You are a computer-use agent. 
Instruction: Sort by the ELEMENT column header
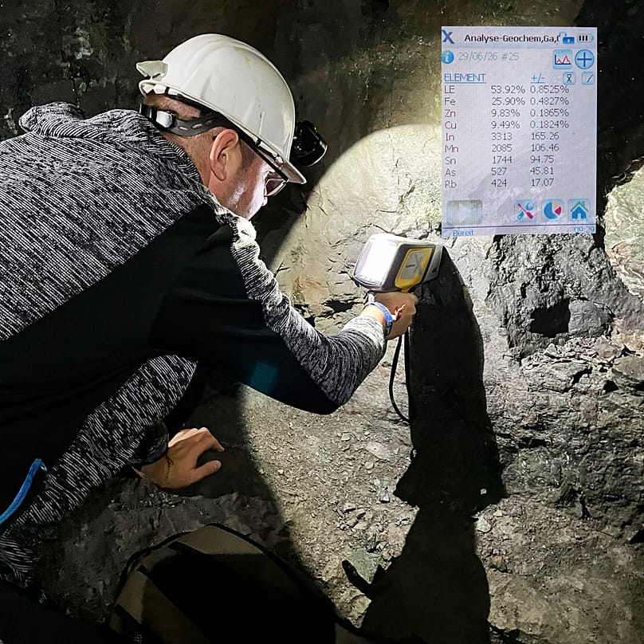tap(465, 77)
